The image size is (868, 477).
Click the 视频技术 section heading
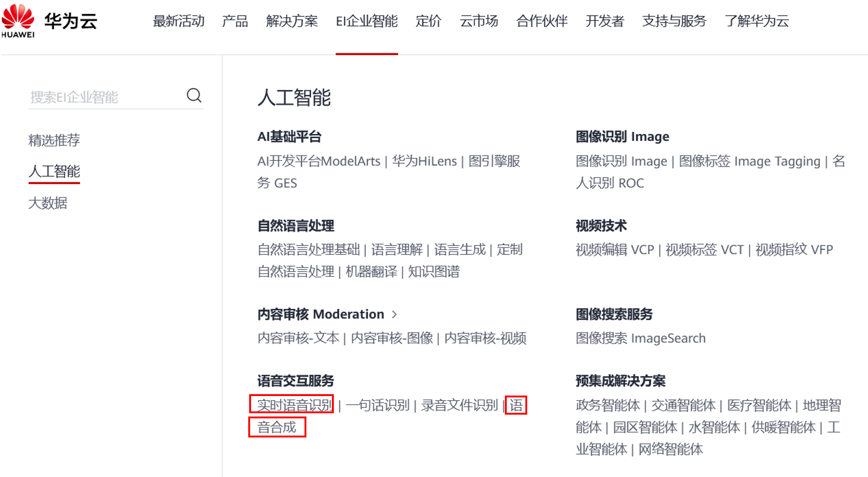(x=601, y=226)
